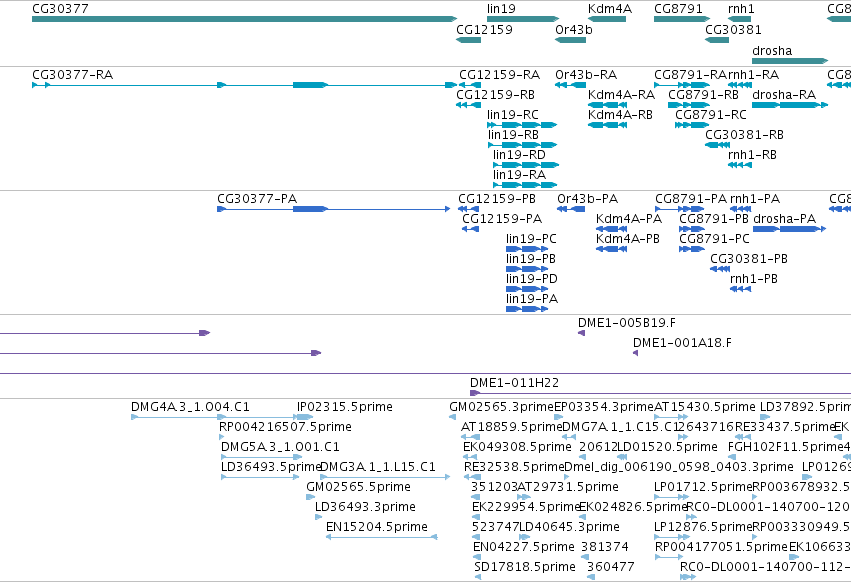Select the LP01712.5prime EST

tap(671, 497)
